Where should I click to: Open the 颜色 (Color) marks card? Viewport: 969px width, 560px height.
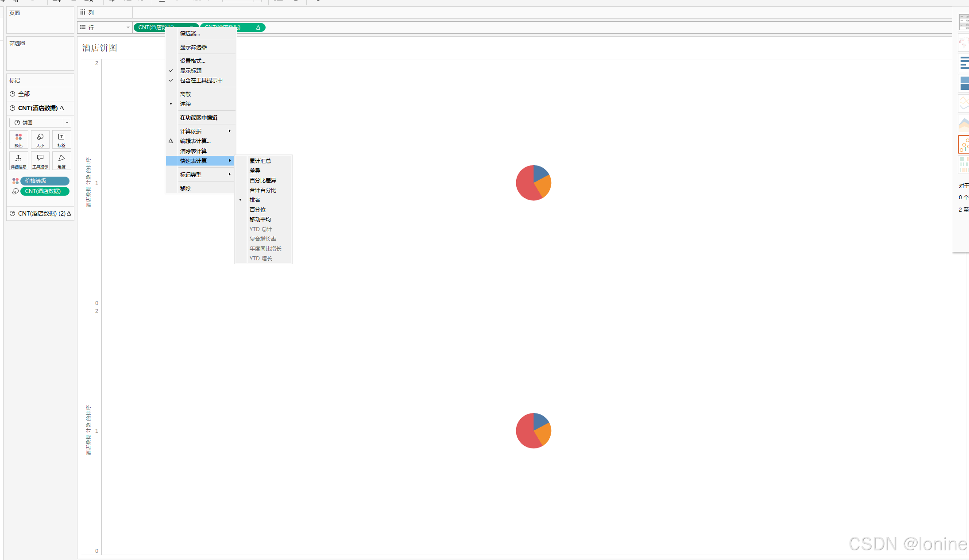pyautogui.click(x=19, y=139)
